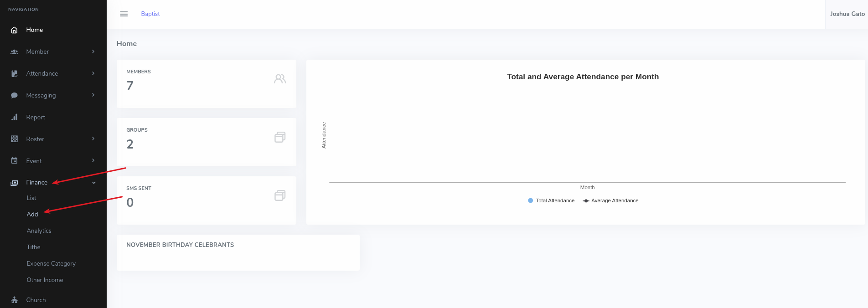868x308 pixels.
Task: Click the Baptist link in header
Action: pos(150,14)
